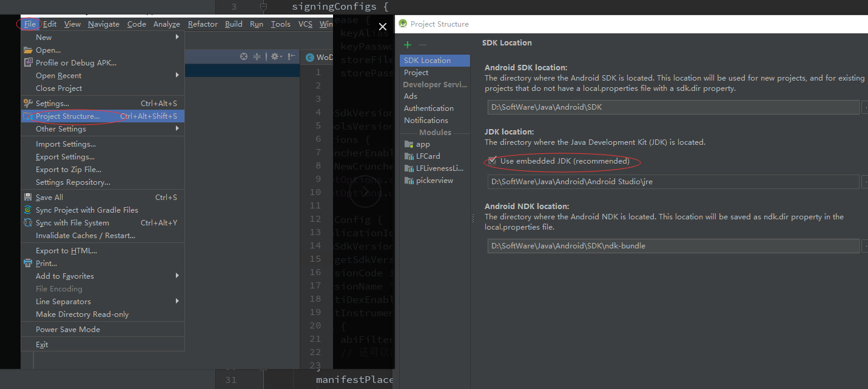868x389 pixels.
Task: Open the Navigate menu
Action: 104,24
